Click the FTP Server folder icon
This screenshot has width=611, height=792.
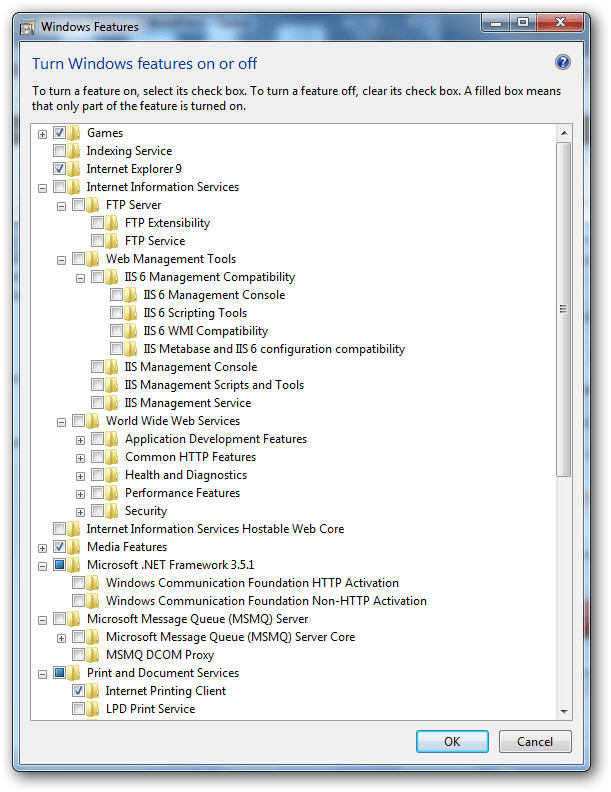click(x=93, y=205)
